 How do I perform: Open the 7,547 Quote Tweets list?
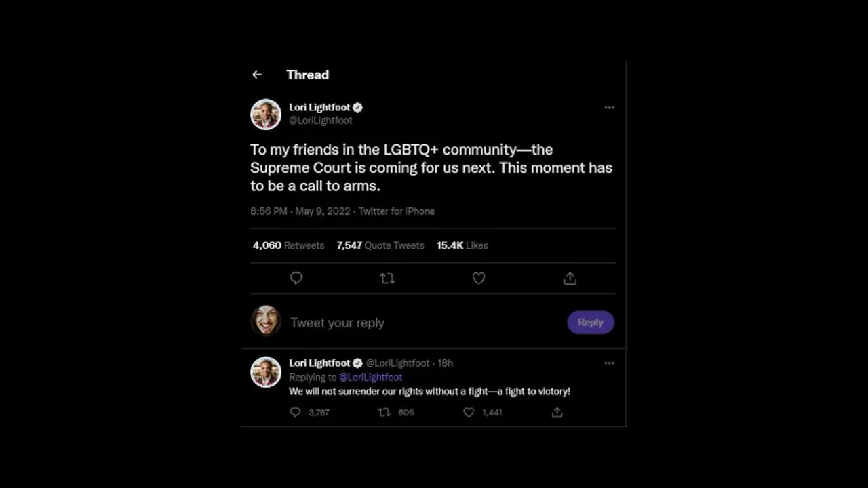(380, 245)
